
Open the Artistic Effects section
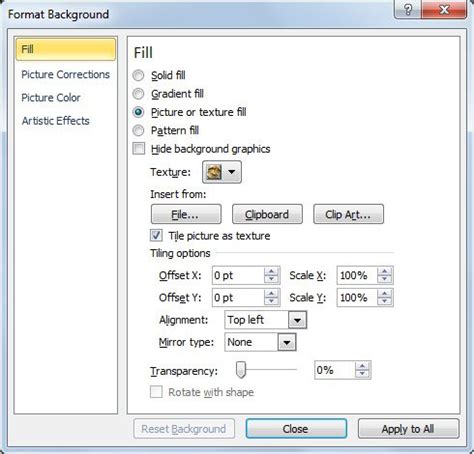point(55,121)
